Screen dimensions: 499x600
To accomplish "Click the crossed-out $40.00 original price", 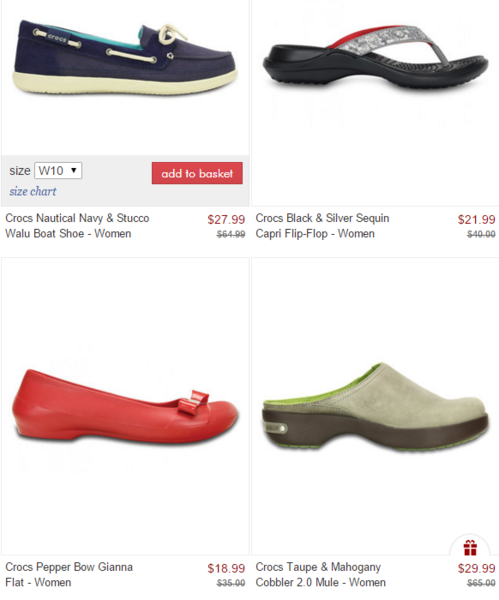I will (481, 234).
